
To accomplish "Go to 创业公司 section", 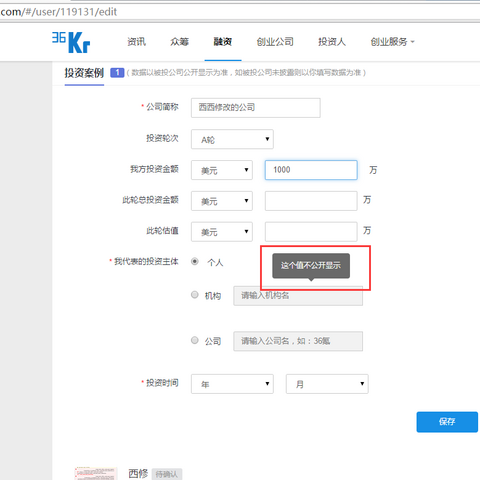I will pos(275,42).
